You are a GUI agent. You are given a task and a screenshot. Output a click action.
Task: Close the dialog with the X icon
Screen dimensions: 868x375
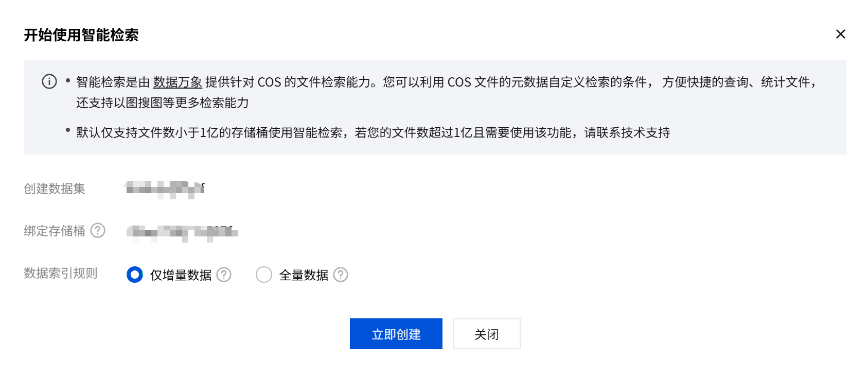pyautogui.click(x=841, y=34)
